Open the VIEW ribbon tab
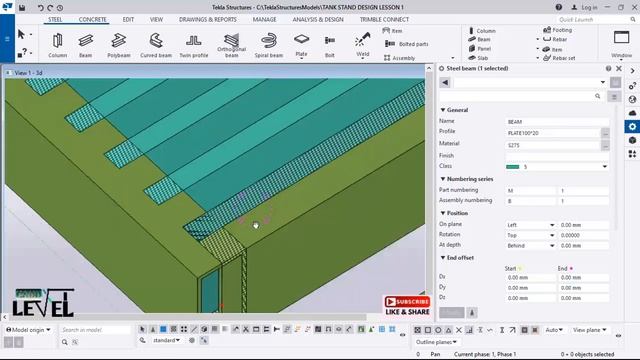 click(156, 19)
